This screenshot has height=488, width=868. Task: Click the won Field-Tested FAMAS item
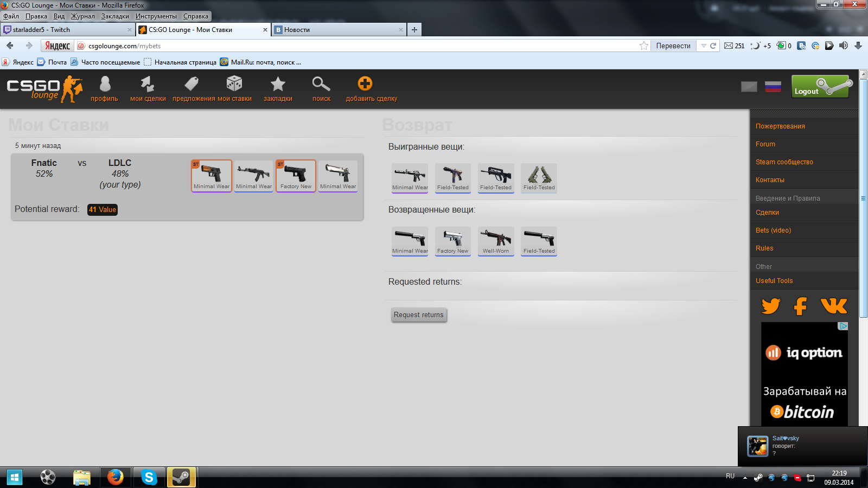coord(496,178)
